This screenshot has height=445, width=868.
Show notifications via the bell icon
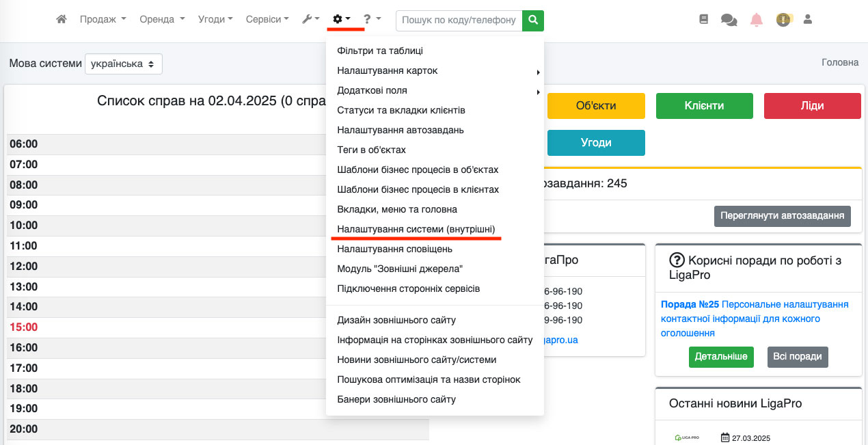coord(756,20)
